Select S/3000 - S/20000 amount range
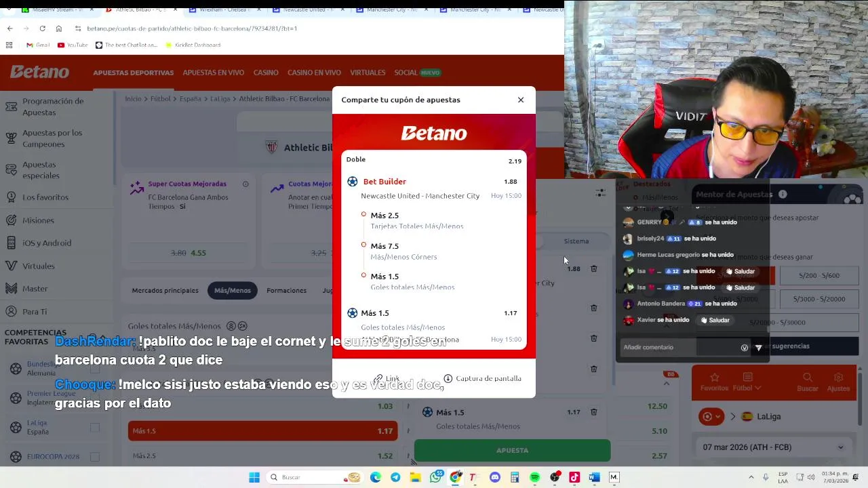 tap(818, 299)
